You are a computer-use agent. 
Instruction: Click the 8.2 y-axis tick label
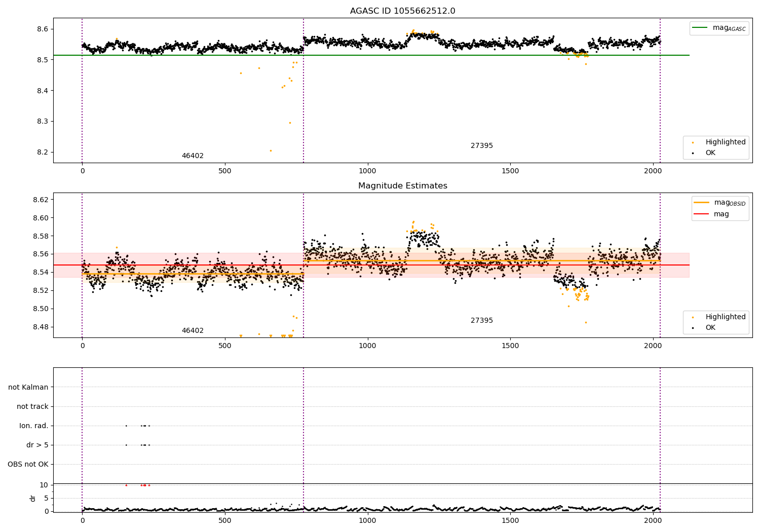tap(43, 153)
